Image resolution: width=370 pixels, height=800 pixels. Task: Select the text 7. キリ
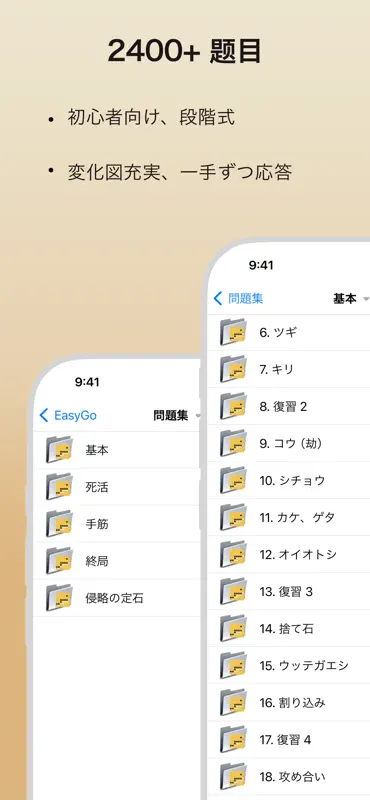277,369
